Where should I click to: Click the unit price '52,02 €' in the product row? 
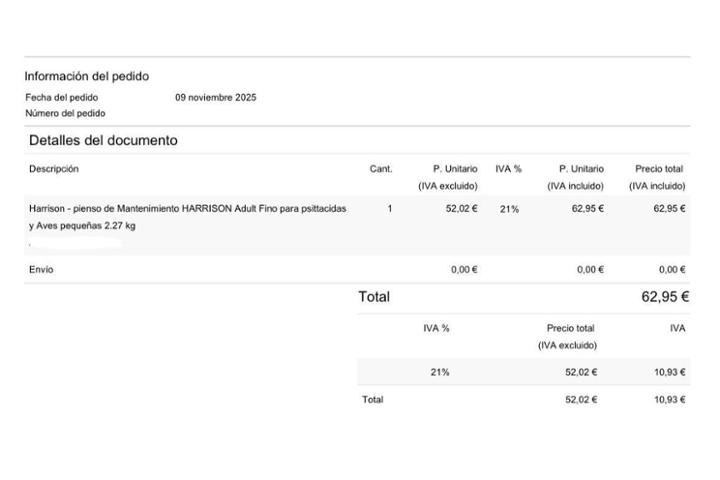461,209
